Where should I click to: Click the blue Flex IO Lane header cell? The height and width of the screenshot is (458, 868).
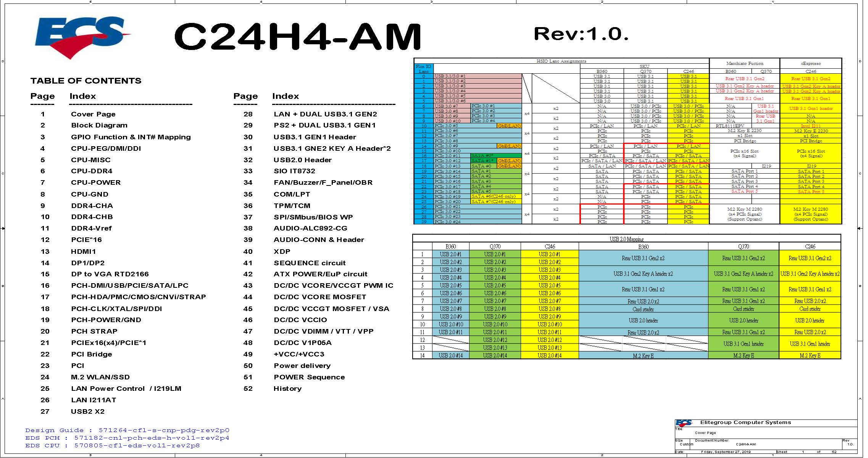pos(423,69)
